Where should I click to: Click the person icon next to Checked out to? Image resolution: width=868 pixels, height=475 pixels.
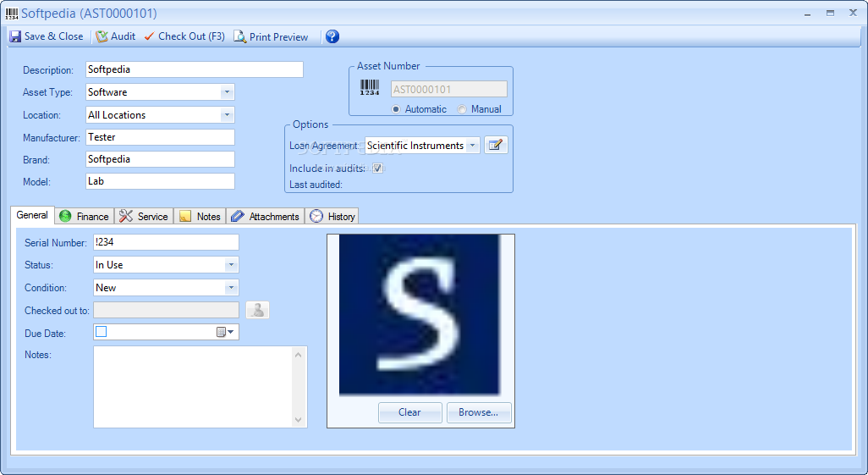[x=257, y=310]
